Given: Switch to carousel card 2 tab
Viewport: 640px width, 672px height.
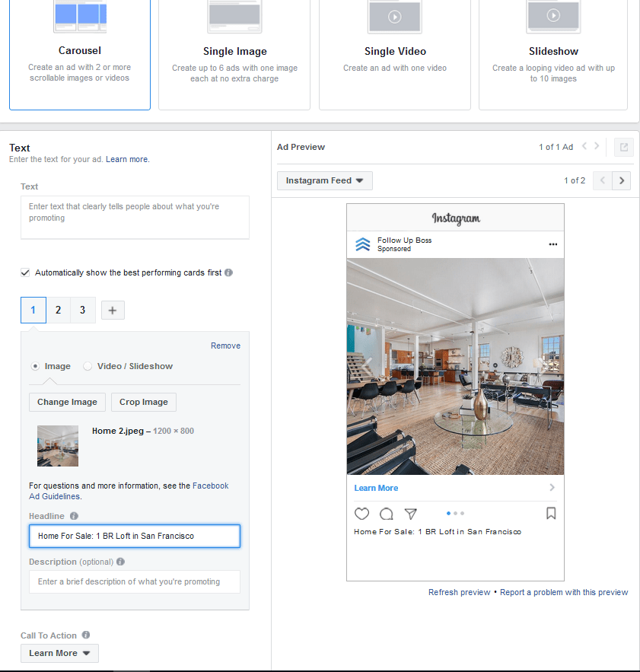Looking at the screenshot, I should click(59, 310).
